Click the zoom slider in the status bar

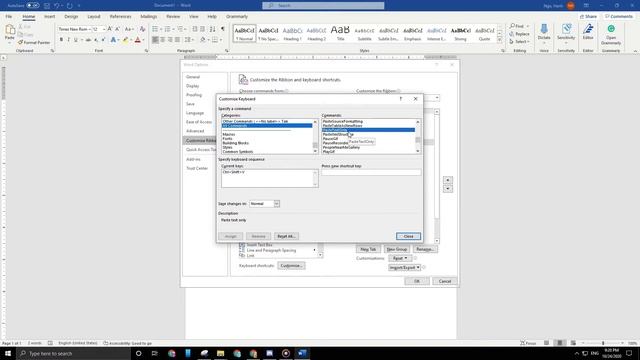click(602, 343)
